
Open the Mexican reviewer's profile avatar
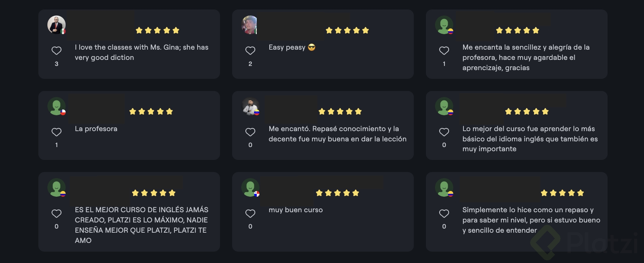tap(56, 25)
